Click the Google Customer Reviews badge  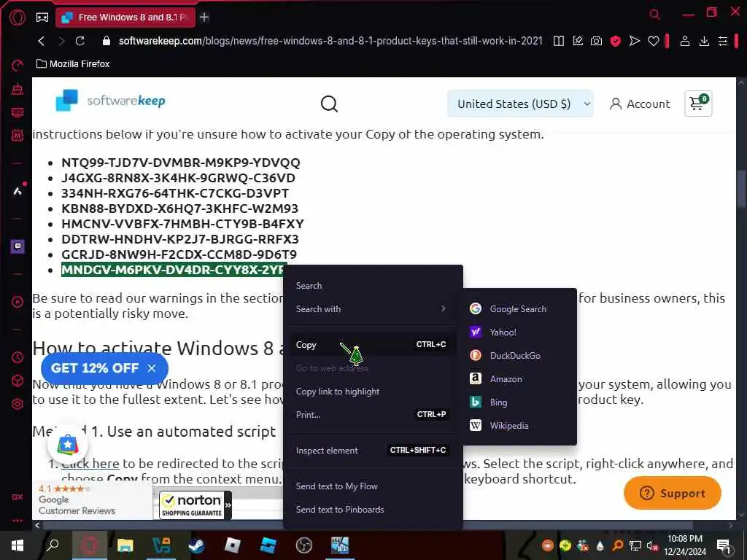tap(91, 499)
